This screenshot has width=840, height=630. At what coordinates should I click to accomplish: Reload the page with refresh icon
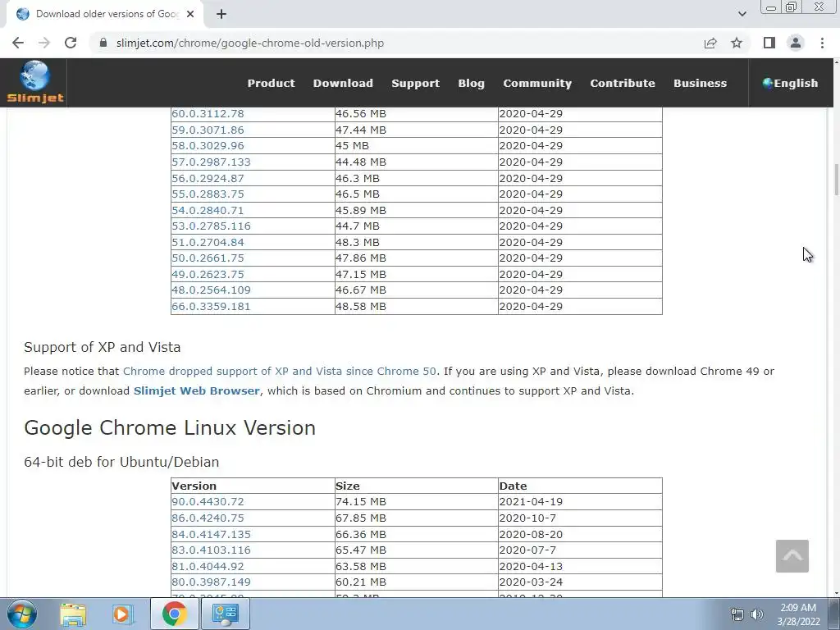(71, 43)
